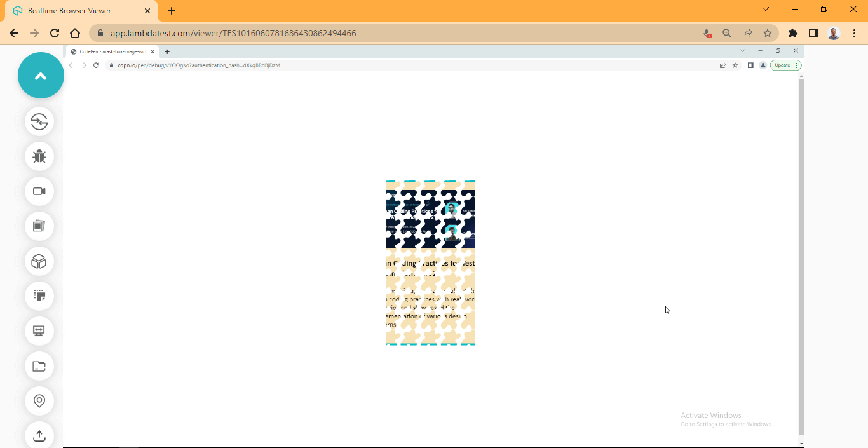Select the projector display icon in the sidebar
The image size is (868, 448).
[x=39, y=331]
